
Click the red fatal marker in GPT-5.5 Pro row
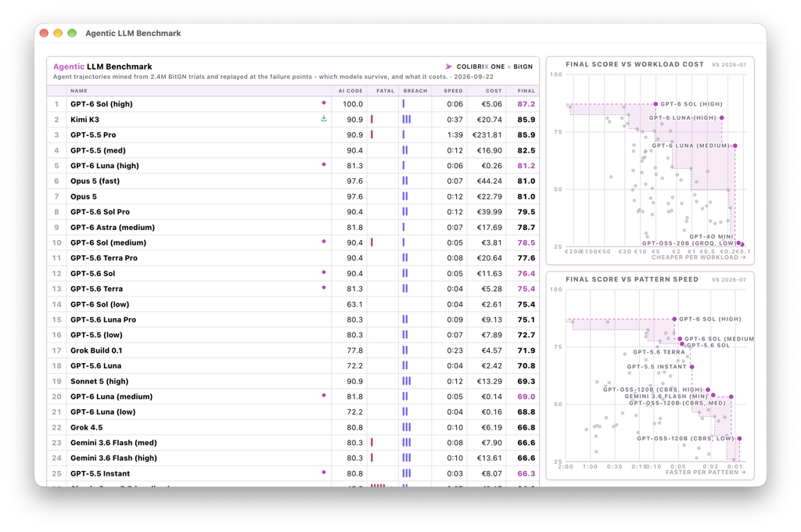click(x=372, y=135)
